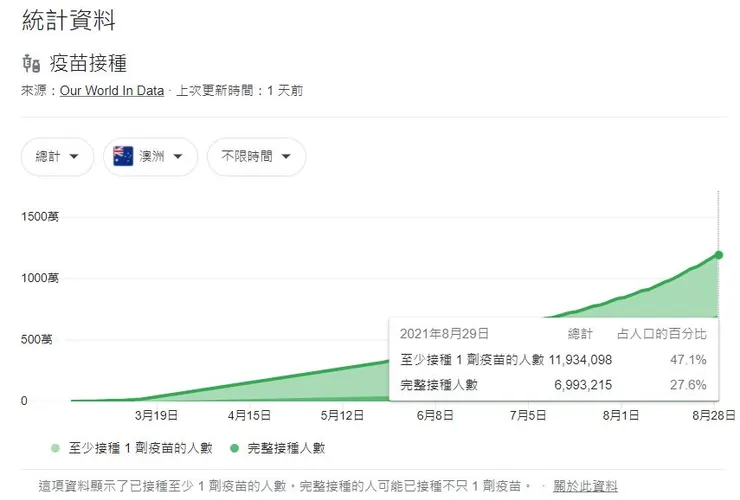The image size is (740, 500).
Task: Open the Our World In Data source link
Action: [x=112, y=91]
